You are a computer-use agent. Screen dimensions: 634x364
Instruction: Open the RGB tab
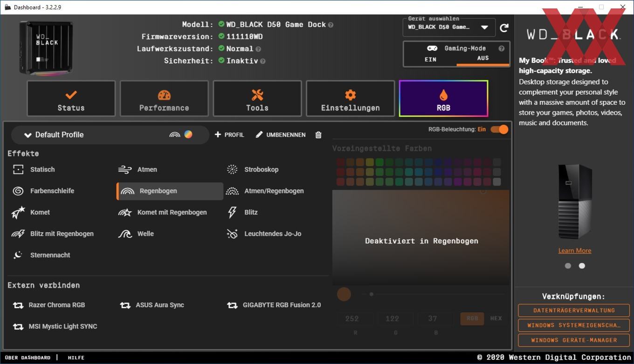pos(444,99)
